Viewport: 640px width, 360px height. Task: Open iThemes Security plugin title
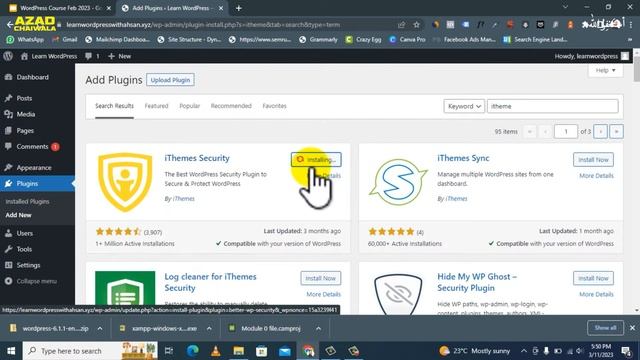point(197,158)
